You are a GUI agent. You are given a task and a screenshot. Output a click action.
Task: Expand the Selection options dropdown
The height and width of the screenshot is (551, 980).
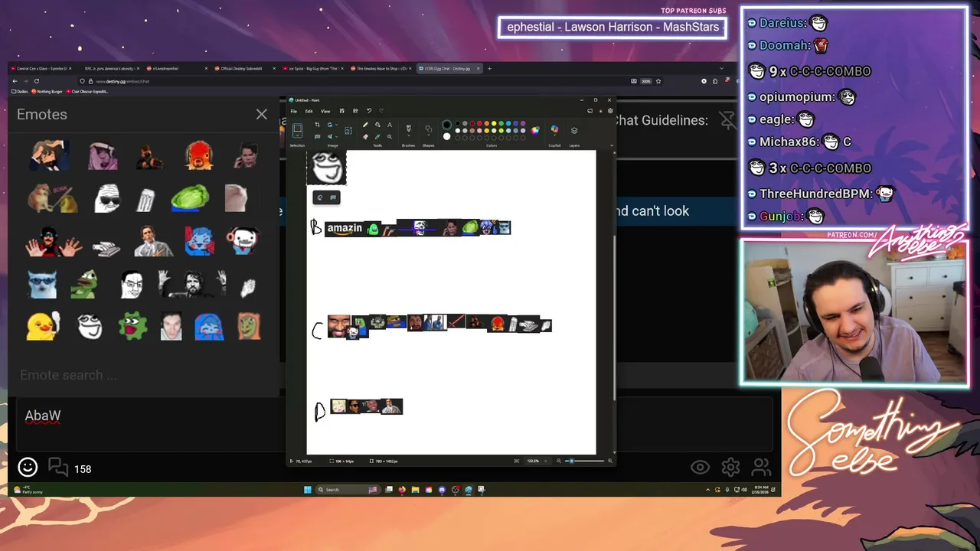coord(297,135)
